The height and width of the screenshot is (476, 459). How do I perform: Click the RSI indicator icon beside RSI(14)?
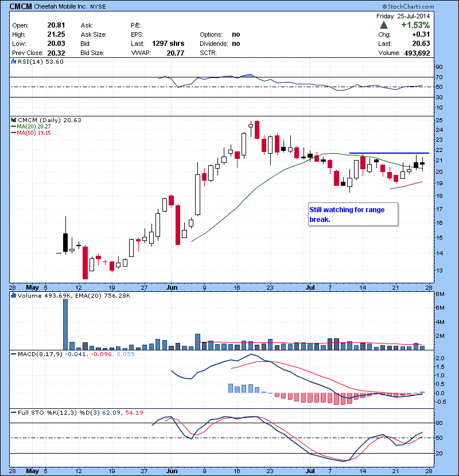(13, 61)
